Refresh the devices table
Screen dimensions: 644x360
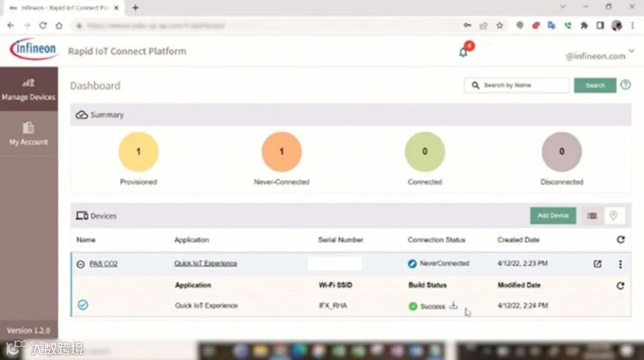tap(621, 240)
